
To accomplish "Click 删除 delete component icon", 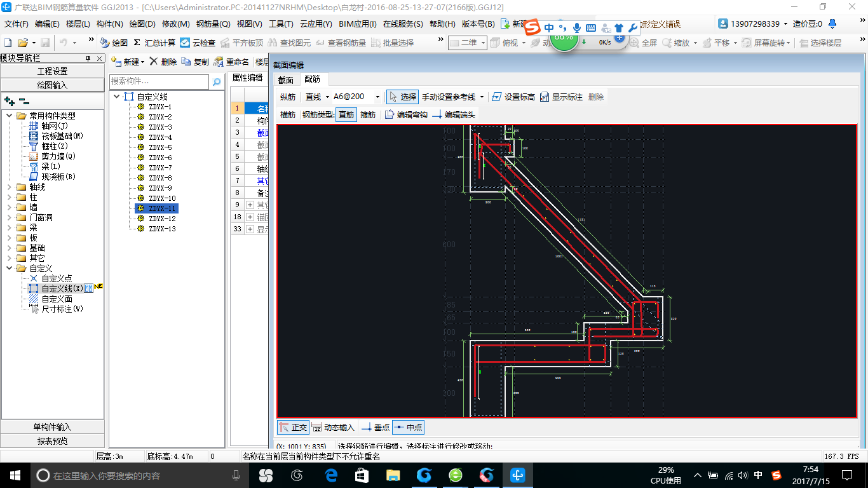I will (163, 62).
